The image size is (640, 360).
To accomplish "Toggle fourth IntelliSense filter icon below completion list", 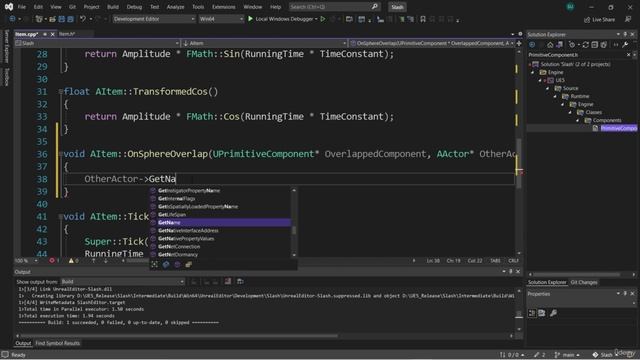I will [189, 264].
